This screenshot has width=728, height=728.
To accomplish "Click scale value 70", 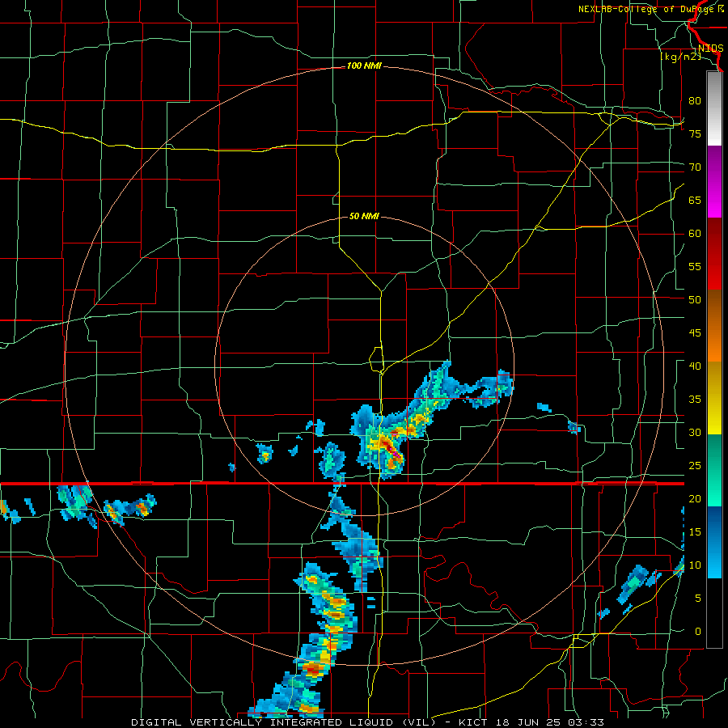I will (x=695, y=167).
